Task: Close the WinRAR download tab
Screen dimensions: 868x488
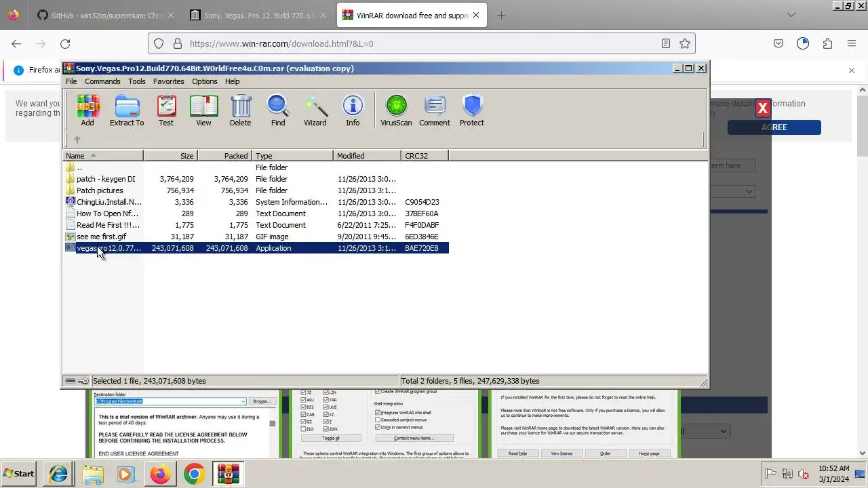Action: [477, 15]
